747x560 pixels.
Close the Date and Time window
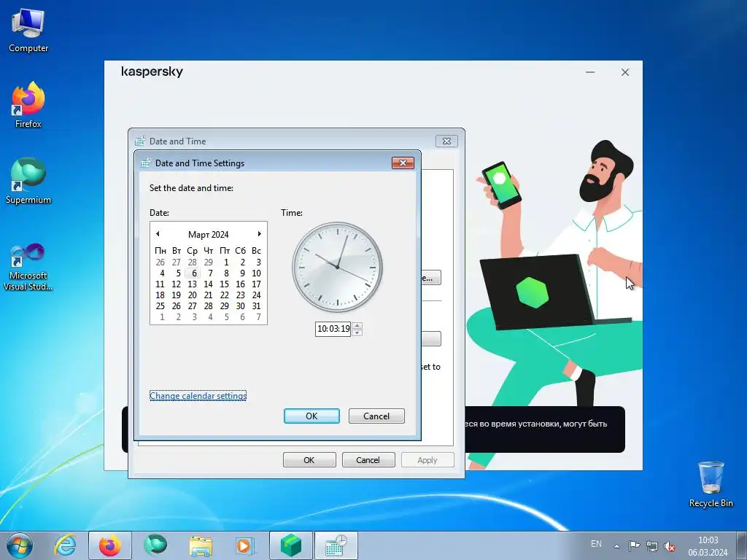click(446, 141)
